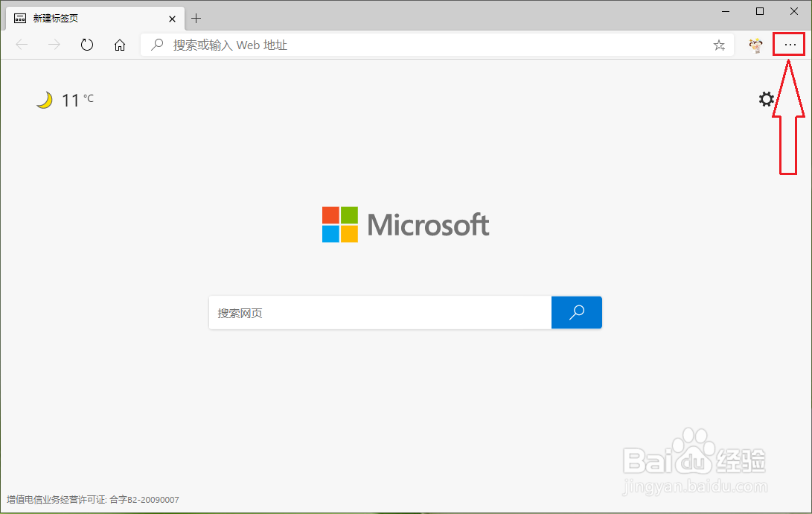Open the Settings and more menu
812x514 pixels.
coord(790,45)
